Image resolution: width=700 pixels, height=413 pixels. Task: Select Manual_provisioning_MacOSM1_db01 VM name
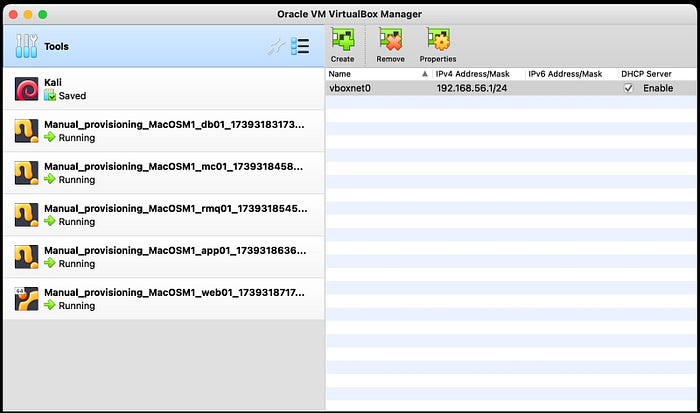click(x=174, y=125)
